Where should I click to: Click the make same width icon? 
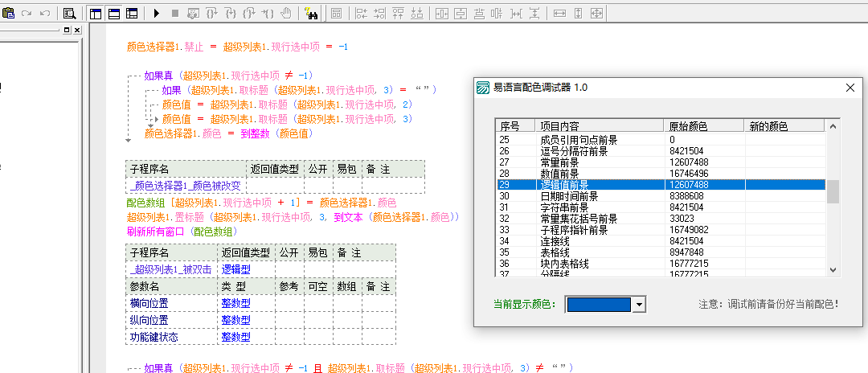[x=559, y=14]
